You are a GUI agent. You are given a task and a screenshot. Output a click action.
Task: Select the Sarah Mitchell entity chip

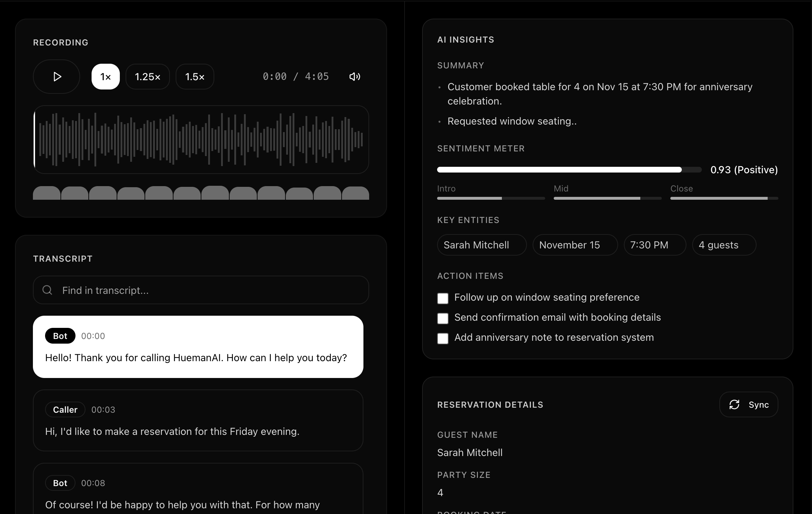(x=481, y=245)
